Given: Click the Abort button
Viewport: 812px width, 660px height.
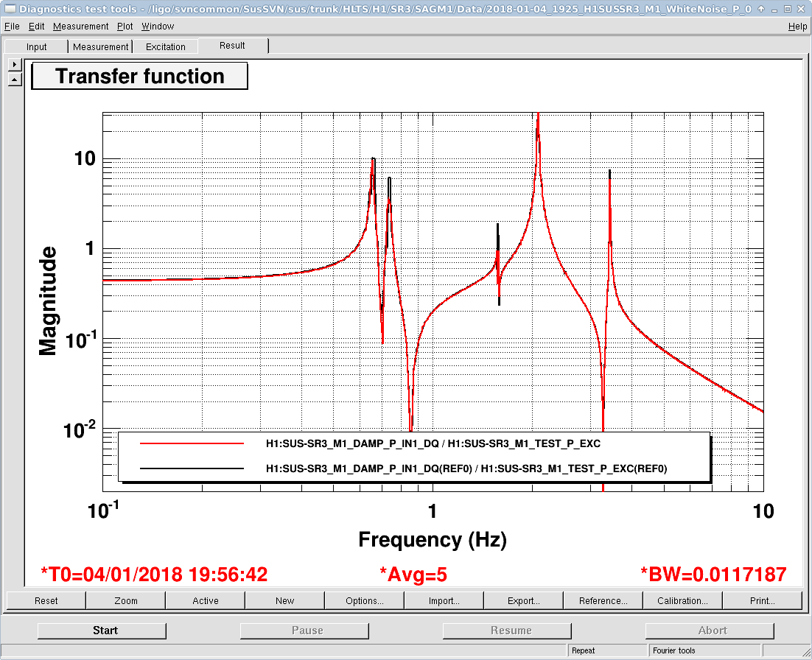Looking at the screenshot, I should 710,631.
